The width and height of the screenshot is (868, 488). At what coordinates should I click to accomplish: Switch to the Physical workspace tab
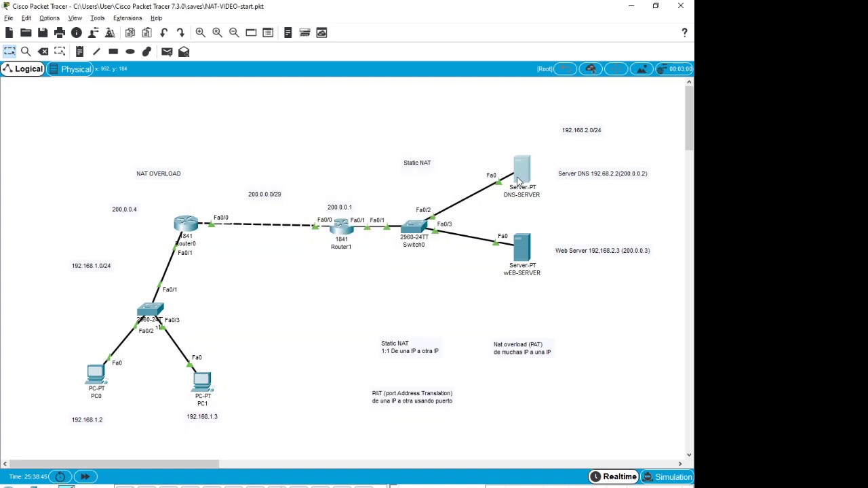click(71, 68)
